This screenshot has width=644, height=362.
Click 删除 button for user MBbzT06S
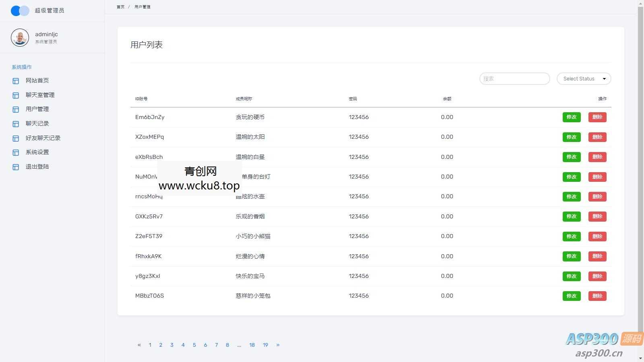point(597,296)
